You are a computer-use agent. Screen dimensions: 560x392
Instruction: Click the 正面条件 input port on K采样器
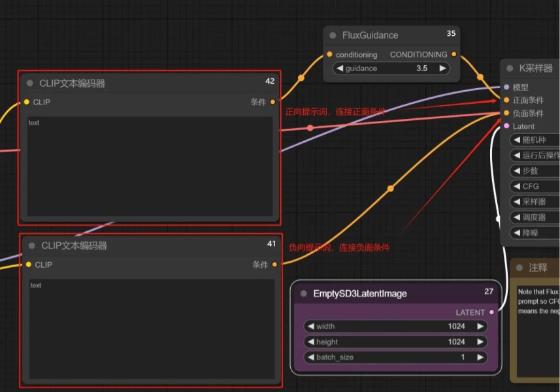506,100
